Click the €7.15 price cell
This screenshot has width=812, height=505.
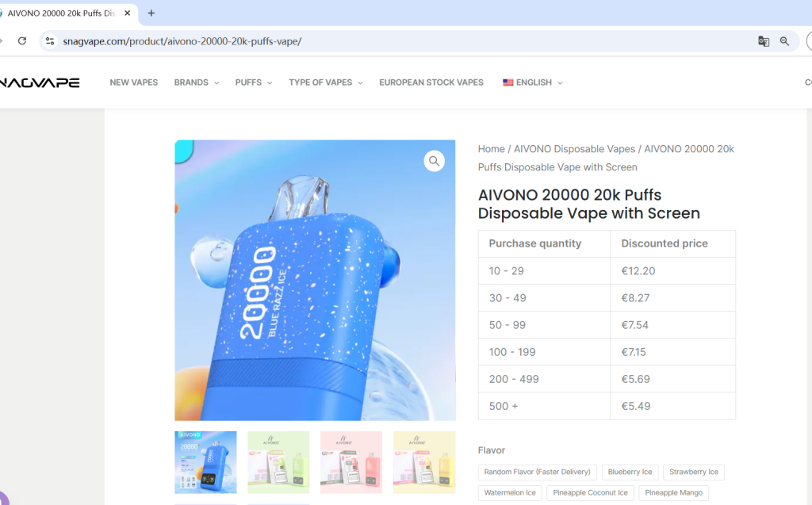coord(672,352)
